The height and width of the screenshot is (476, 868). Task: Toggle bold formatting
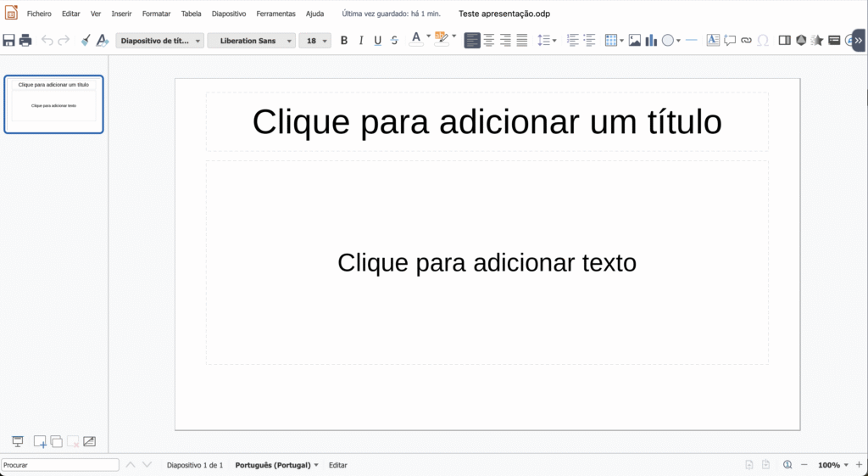click(344, 40)
